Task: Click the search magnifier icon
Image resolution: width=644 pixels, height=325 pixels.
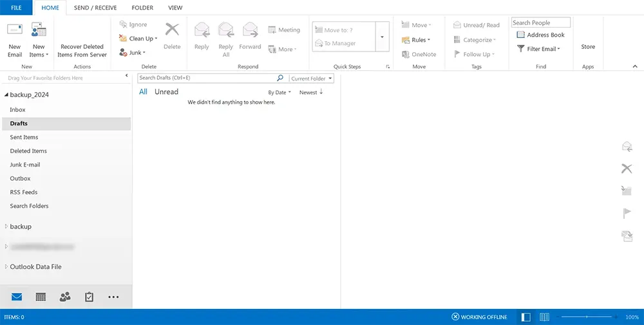Action: click(x=280, y=78)
